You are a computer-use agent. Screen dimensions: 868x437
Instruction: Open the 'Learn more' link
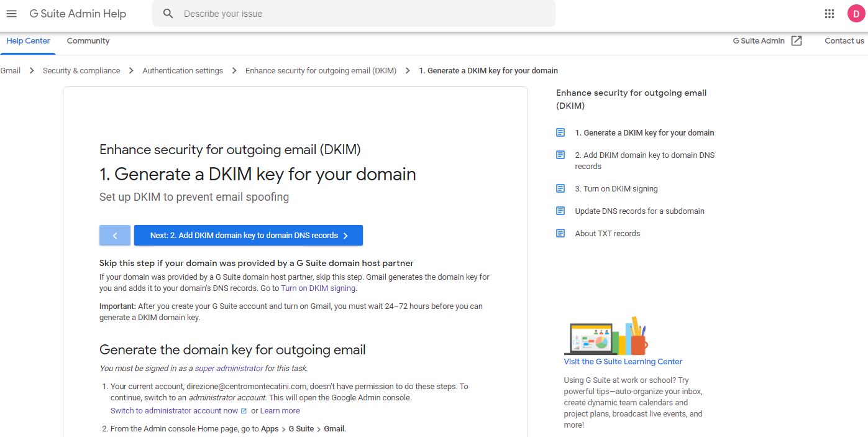tap(280, 411)
